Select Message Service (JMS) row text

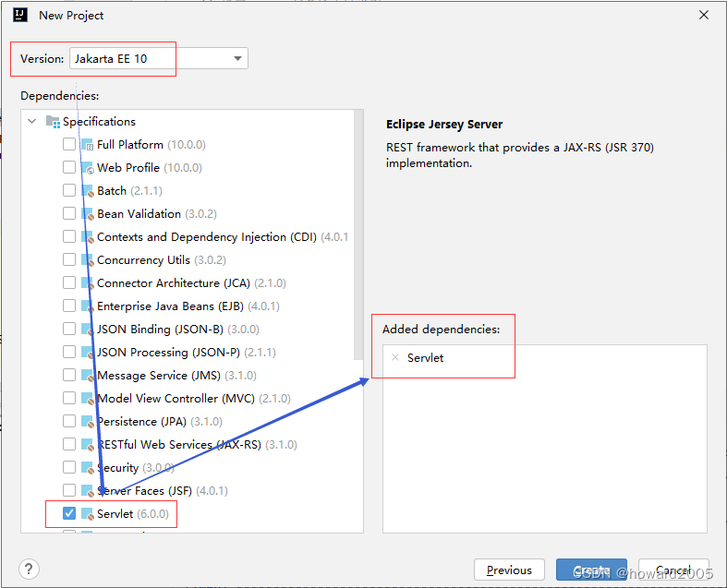coord(176,376)
